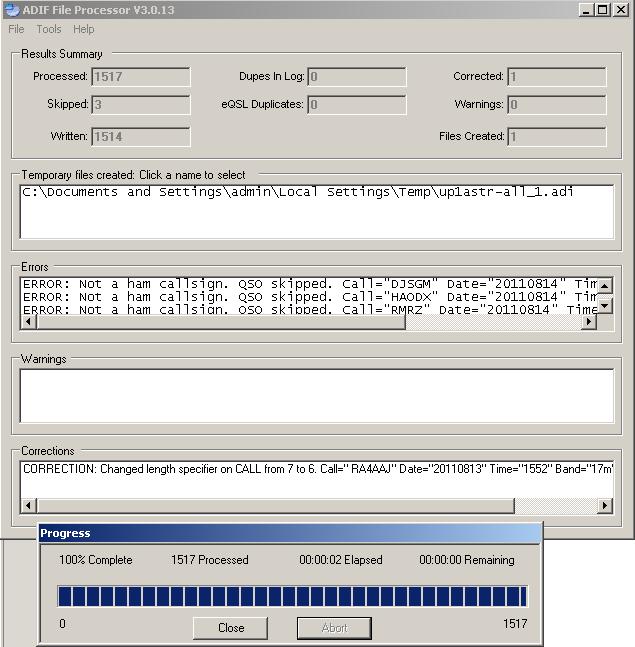Open the Tools menu
This screenshot has width=635, height=647.
pos(49,29)
